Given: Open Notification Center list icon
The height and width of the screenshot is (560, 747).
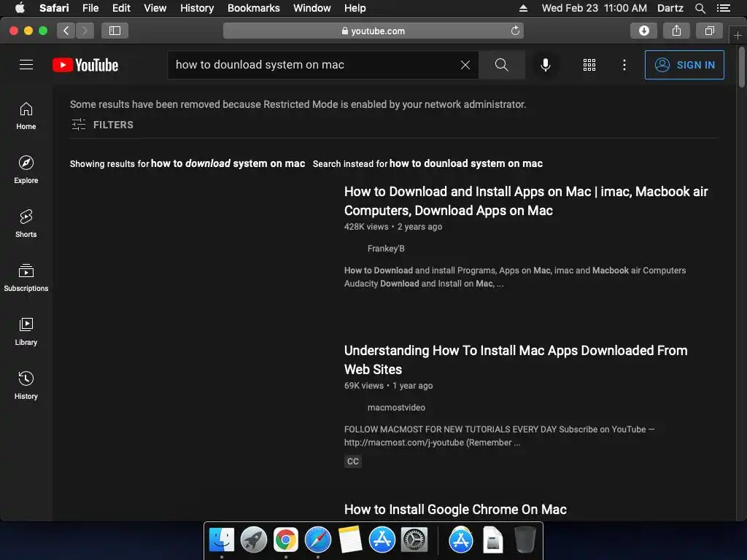Looking at the screenshot, I should click(x=723, y=8).
